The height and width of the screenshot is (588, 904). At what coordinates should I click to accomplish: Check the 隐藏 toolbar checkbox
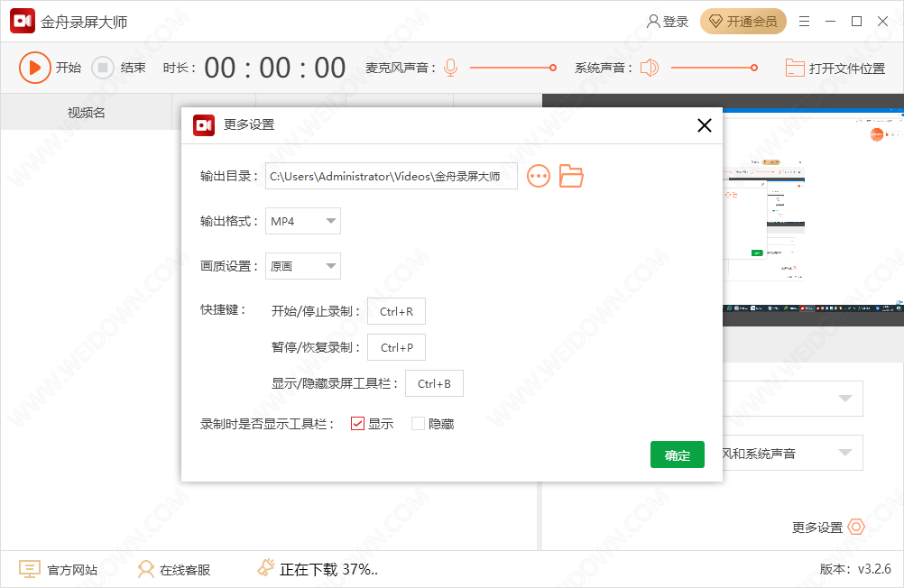point(418,424)
